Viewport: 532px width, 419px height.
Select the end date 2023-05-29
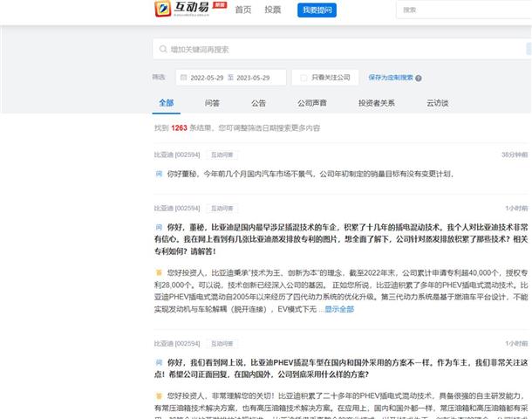pyautogui.click(x=253, y=78)
